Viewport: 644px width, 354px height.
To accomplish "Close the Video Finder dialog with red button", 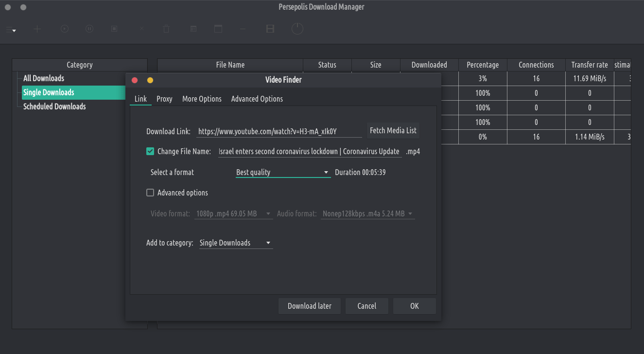I will 135,80.
